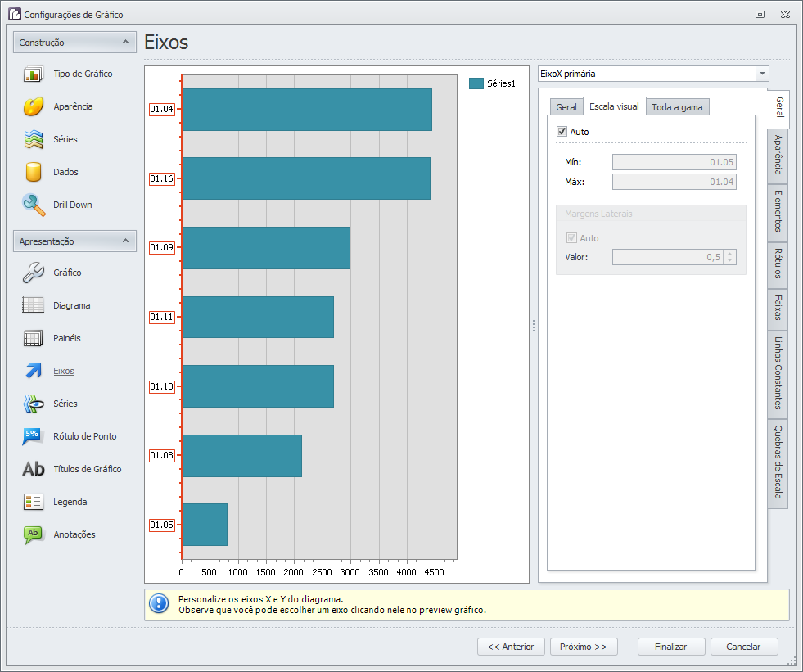Screen dimensions: 803x672
Task: Select the Aparência palette icon in sidebar
Action: click(x=34, y=106)
